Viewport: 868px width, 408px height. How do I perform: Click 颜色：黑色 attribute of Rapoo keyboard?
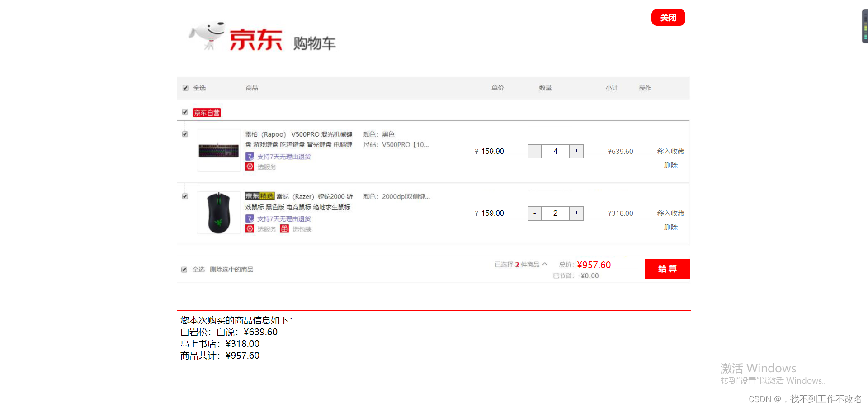(x=379, y=134)
